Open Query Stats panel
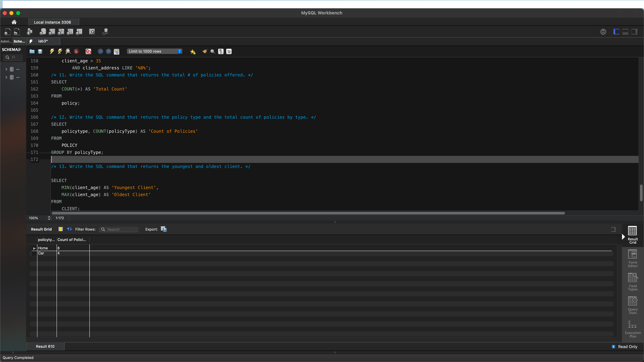Screen dimensions: 644x362 click(x=632, y=305)
